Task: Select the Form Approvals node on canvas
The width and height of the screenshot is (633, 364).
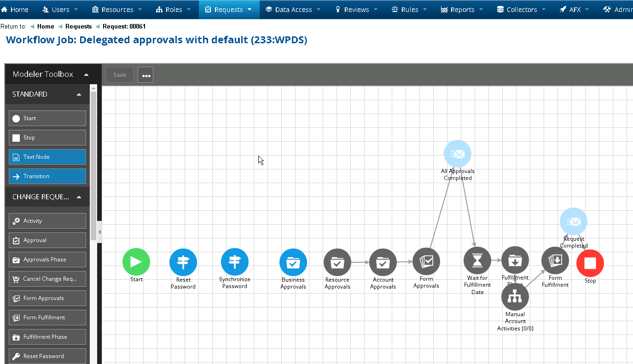Action: [426, 261]
